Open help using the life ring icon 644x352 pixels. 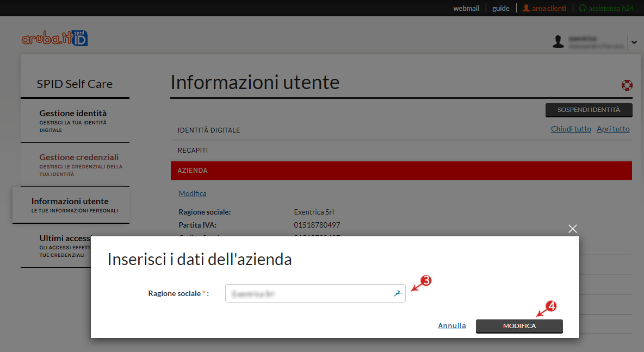pyautogui.click(x=627, y=85)
